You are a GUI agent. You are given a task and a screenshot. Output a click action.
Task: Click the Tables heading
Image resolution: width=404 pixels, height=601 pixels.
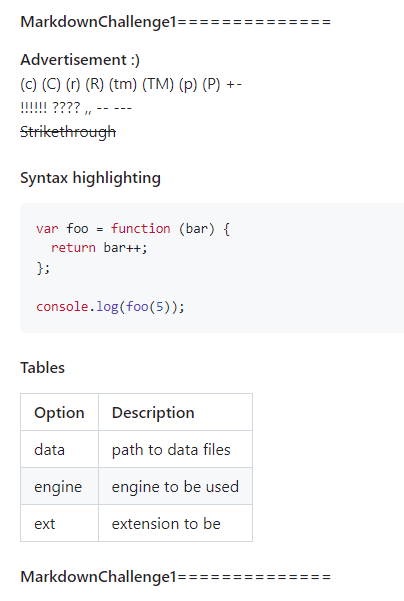(43, 368)
